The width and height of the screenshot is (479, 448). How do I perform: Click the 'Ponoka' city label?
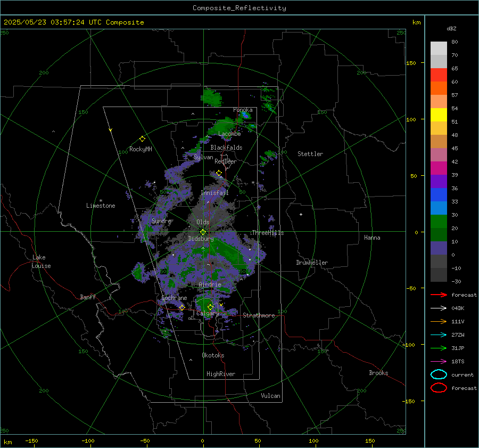click(x=243, y=110)
